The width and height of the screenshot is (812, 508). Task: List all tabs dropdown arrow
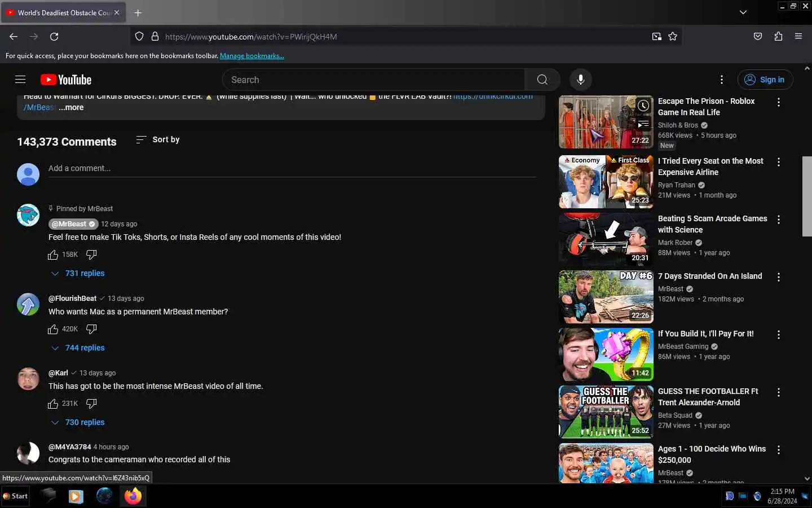click(x=743, y=12)
